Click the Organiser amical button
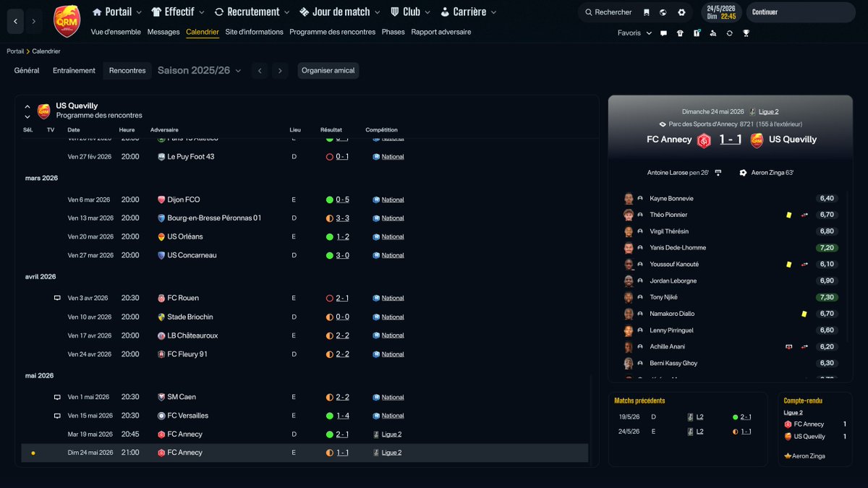868x488 pixels. [x=328, y=70]
